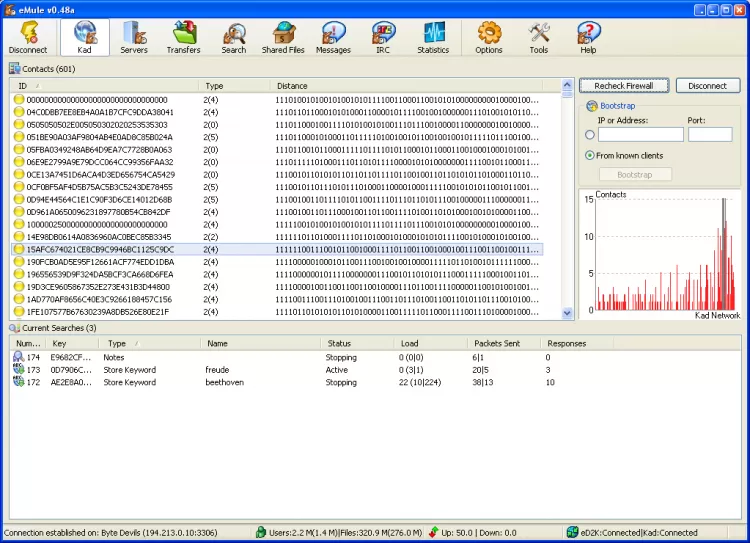Image resolution: width=750 pixels, height=543 pixels.
Task: Sort contacts by ID column header
Action: click(x=104, y=86)
